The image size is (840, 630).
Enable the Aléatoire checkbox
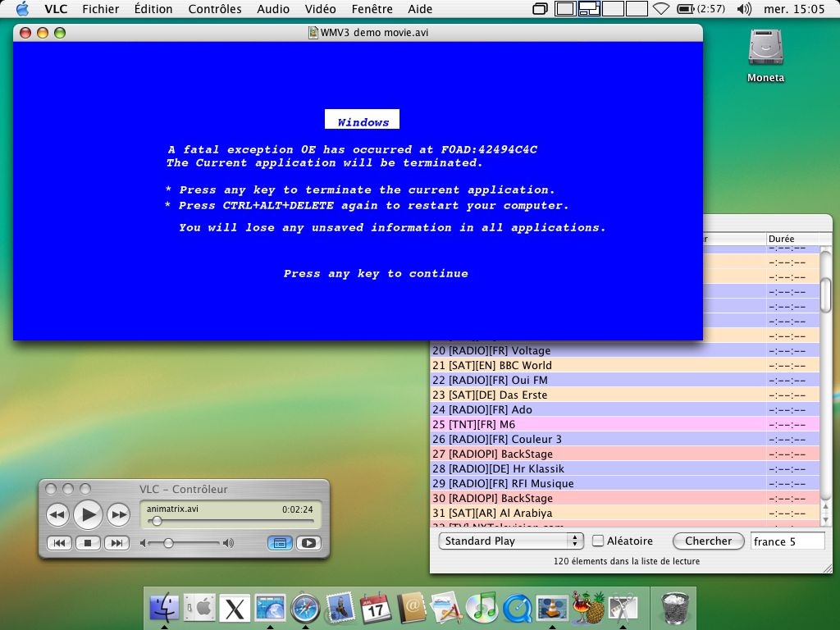[x=598, y=541]
